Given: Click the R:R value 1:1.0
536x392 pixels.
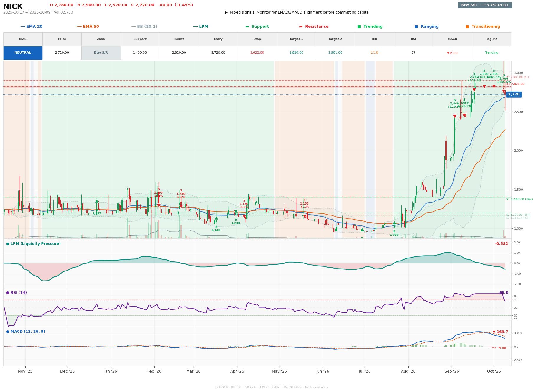Looking at the screenshot, I should [x=374, y=53].
